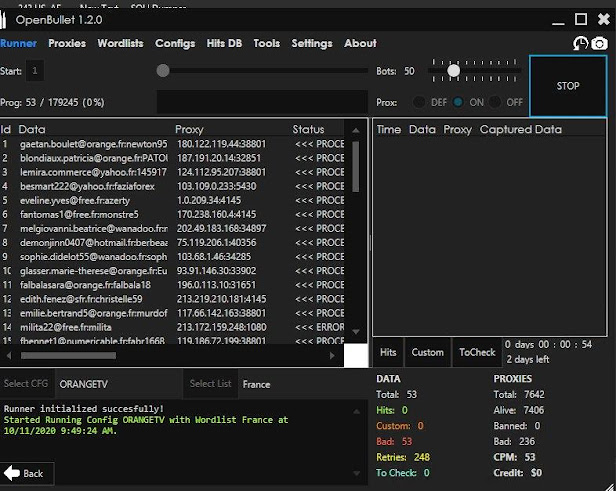Viewport: 616px width, 491px height.
Task: Click log panel scroll down arrow
Action: pos(356,473)
